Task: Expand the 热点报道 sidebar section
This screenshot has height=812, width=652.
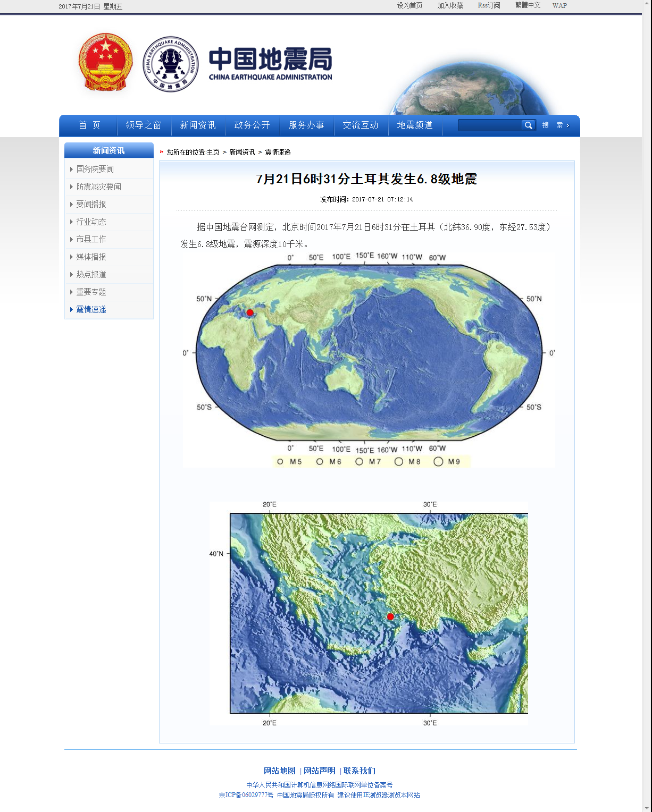Action: [91, 274]
